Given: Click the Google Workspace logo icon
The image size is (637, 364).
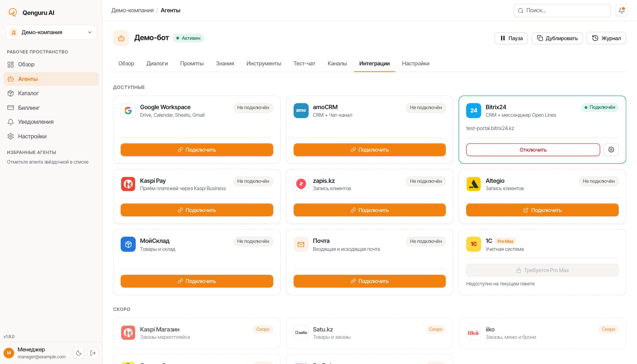Looking at the screenshot, I should click(x=128, y=110).
